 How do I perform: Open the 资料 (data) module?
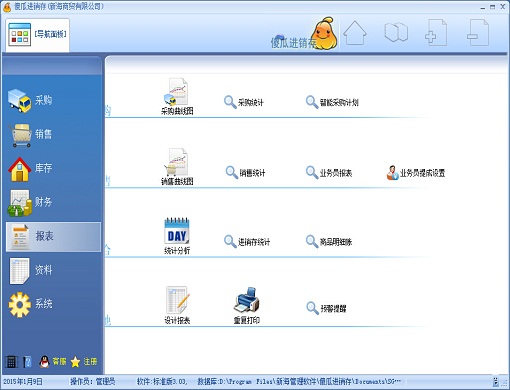pyautogui.click(x=30, y=270)
